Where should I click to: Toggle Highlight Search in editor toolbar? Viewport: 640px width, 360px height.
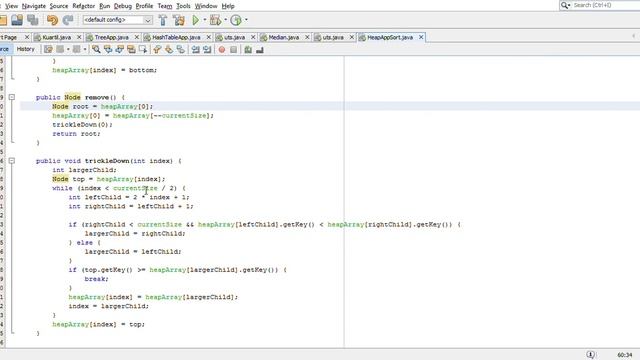pyautogui.click(x=131, y=49)
